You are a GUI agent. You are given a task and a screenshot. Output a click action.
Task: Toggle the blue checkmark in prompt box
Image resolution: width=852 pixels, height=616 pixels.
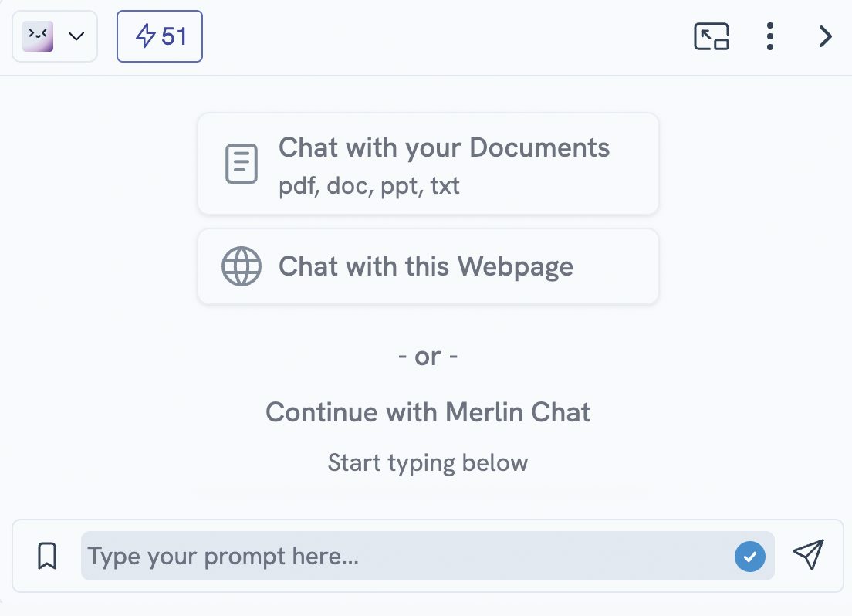(750, 557)
